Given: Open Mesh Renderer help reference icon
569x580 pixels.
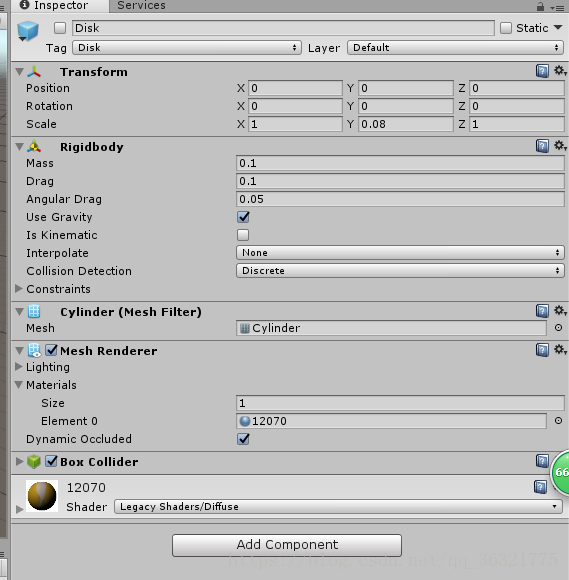Looking at the screenshot, I should (542, 350).
